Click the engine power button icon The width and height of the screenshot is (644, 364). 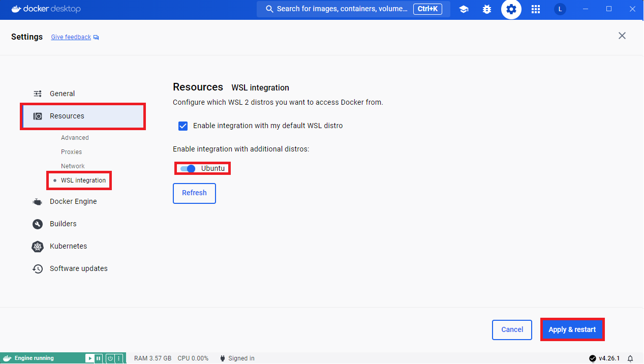[x=110, y=358]
